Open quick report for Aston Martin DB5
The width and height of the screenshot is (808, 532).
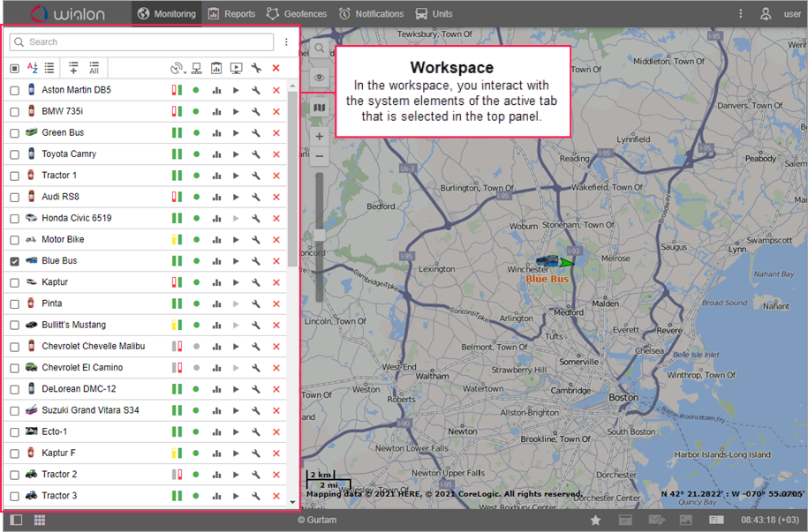pos(216,90)
